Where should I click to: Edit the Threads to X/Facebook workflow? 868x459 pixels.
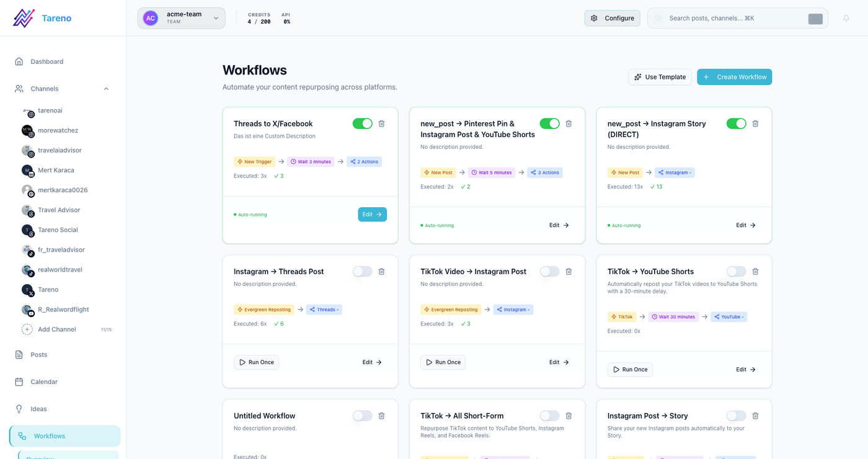click(372, 214)
